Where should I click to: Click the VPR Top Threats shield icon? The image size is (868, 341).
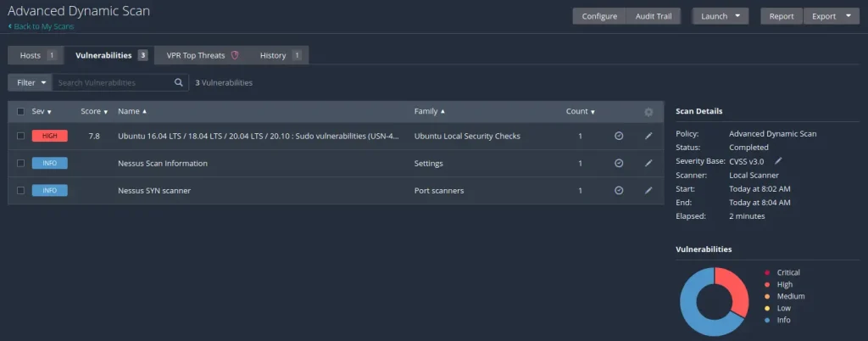point(236,56)
